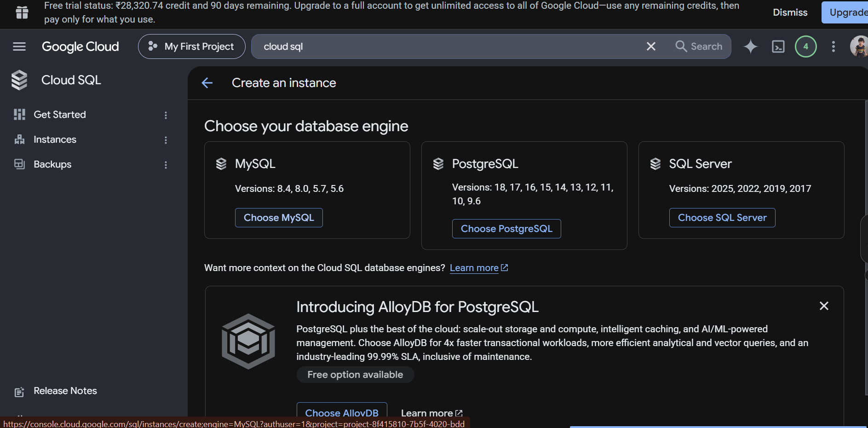Click Choose SQL Server button

click(722, 218)
